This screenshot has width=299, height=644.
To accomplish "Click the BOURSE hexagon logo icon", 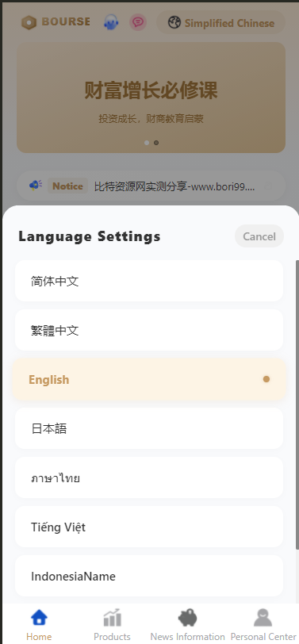I will click(29, 22).
